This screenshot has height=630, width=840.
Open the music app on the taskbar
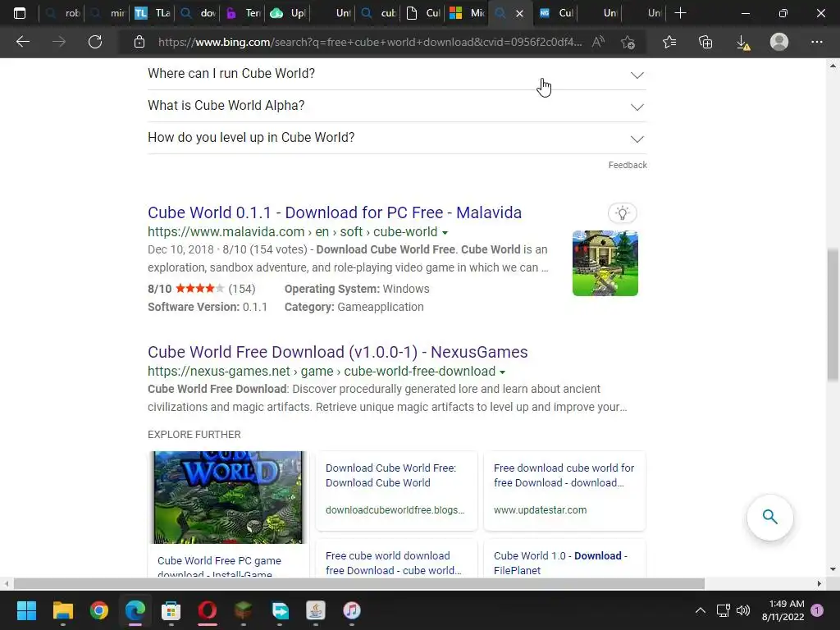[x=351, y=610]
